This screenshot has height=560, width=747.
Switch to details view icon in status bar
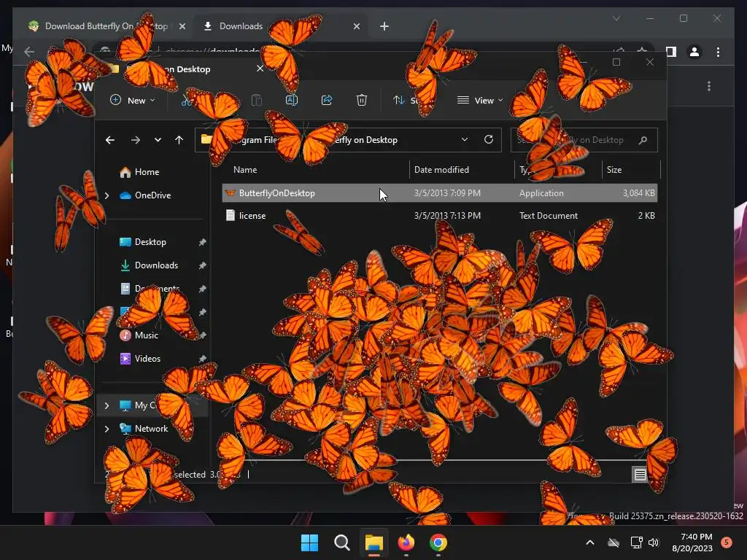click(640, 474)
